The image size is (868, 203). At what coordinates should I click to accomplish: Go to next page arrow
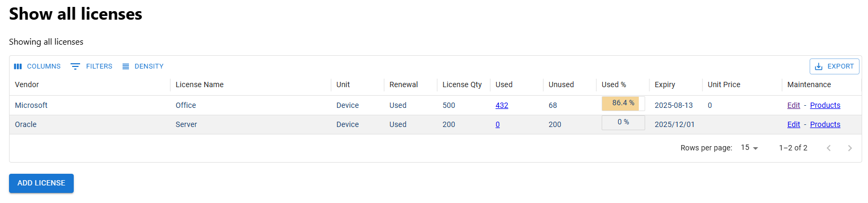point(850,148)
